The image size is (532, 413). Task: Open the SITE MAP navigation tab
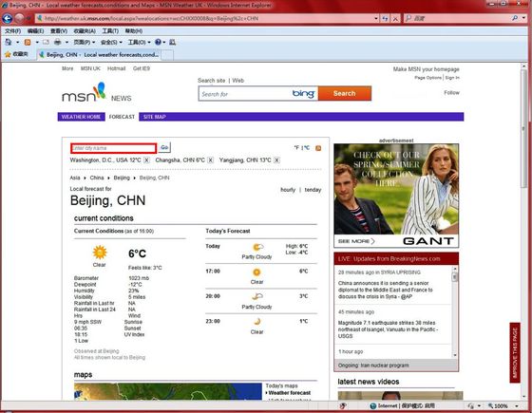click(x=154, y=117)
